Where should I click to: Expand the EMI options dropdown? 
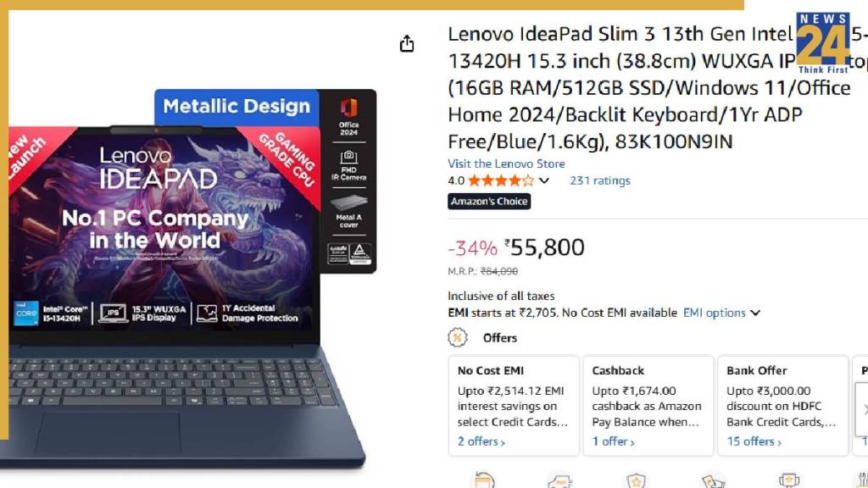click(721, 313)
